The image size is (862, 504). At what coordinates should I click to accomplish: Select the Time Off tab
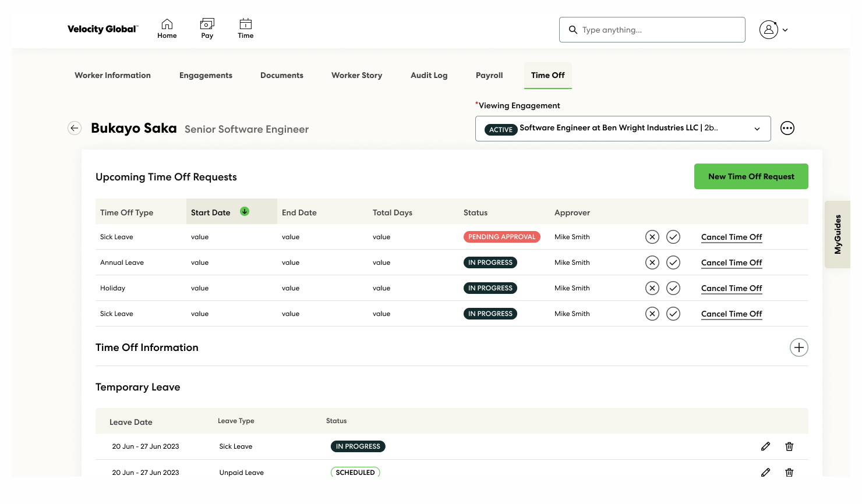coord(548,75)
